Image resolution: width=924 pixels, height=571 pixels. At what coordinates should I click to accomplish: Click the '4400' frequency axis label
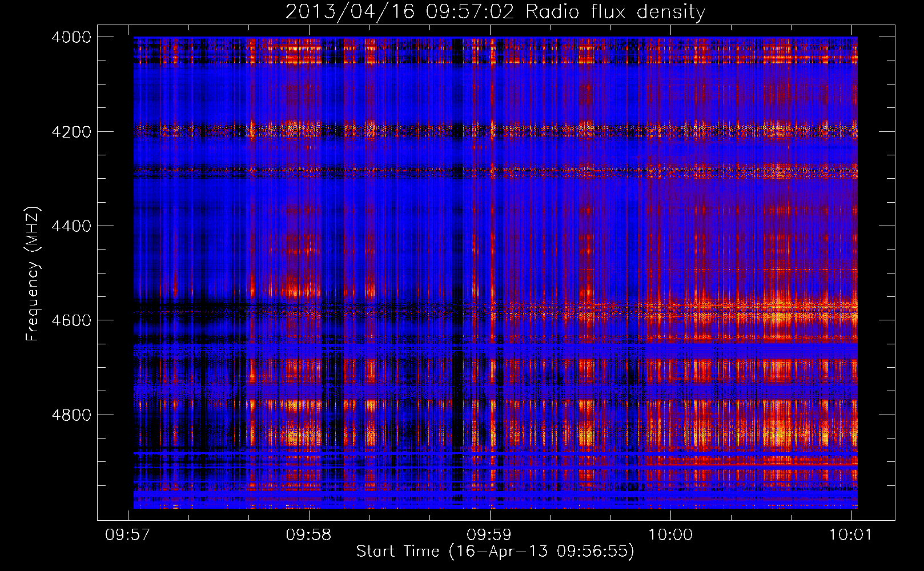click(71, 226)
